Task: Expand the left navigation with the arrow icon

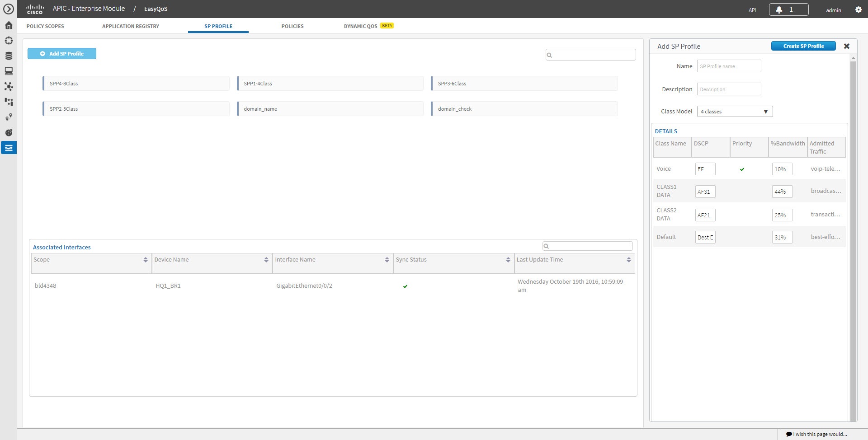Action: 9,9
